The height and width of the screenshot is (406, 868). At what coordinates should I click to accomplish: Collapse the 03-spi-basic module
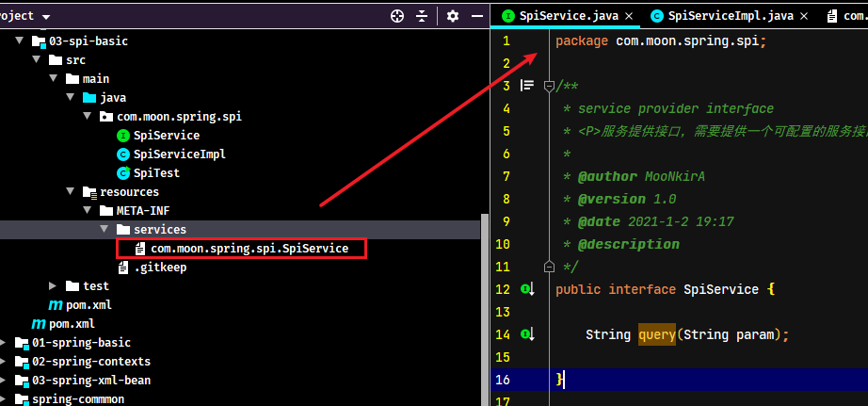point(20,41)
